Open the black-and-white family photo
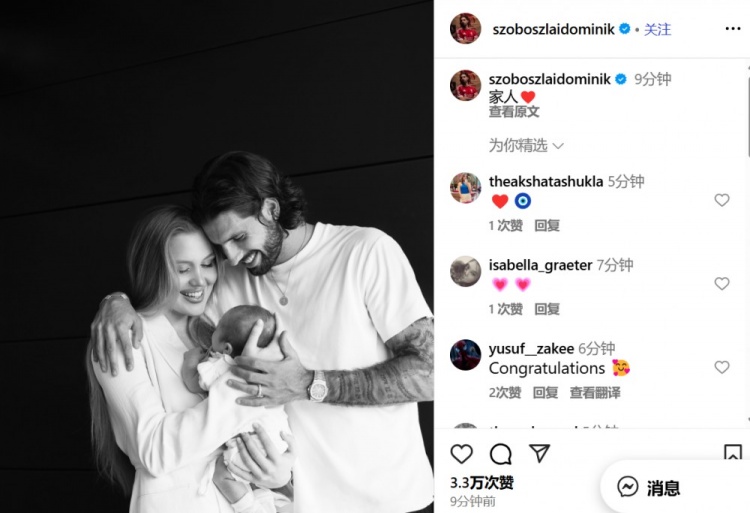 (x=217, y=256)
